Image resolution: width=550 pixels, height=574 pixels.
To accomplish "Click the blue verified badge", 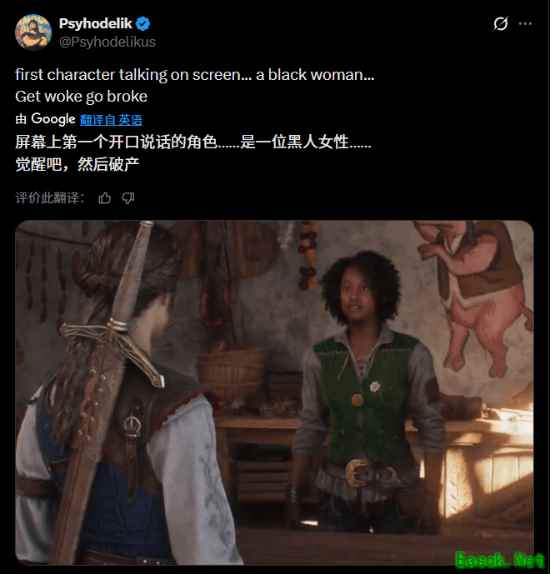I will (x=143, y=24).
